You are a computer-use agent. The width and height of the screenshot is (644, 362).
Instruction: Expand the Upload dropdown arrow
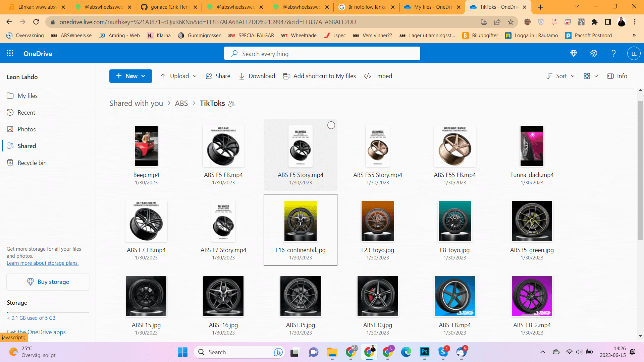pyautogui.click(x=195, y=76)
